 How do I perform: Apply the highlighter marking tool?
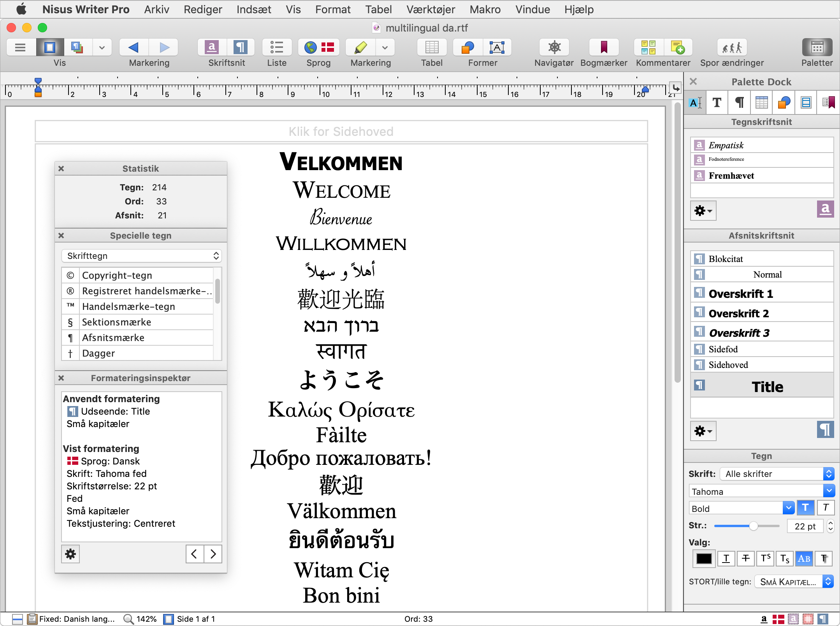[x=361, y=47]
